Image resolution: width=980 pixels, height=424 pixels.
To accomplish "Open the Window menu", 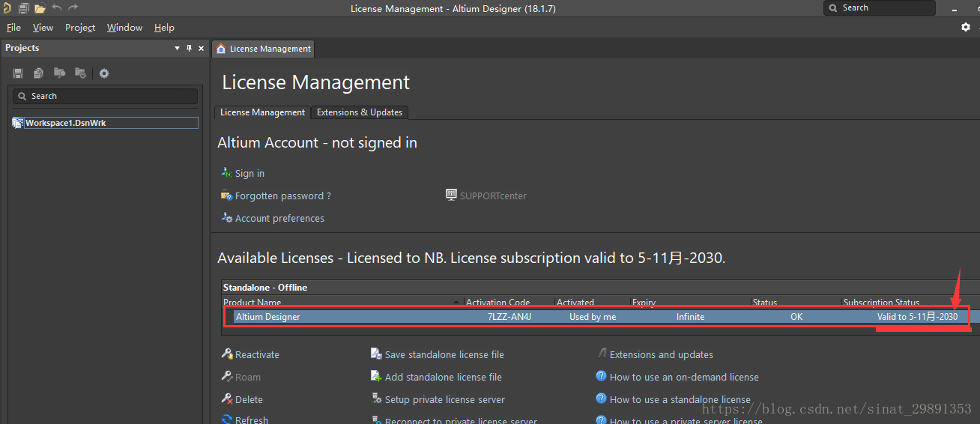I will [x=124, y=28].
